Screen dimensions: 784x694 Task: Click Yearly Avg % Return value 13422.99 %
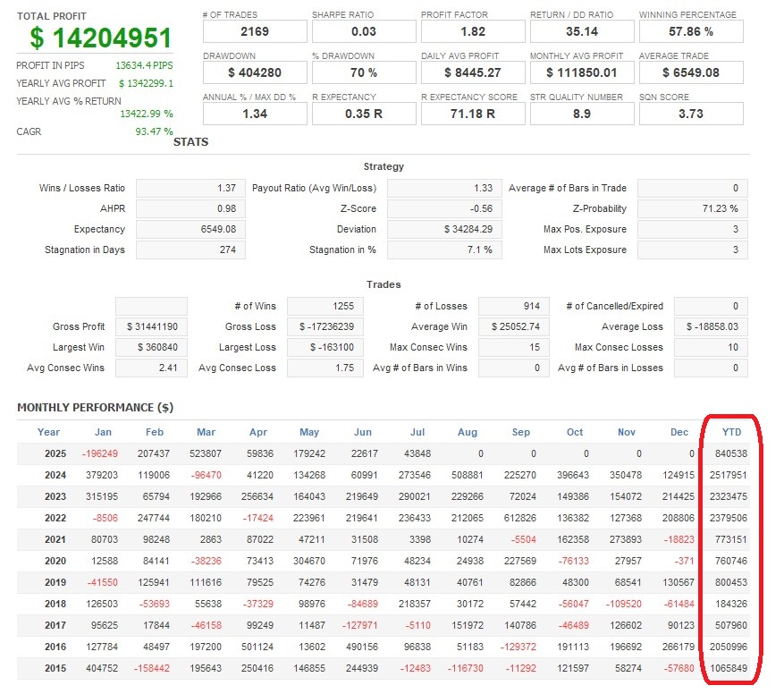pos(147,114)
